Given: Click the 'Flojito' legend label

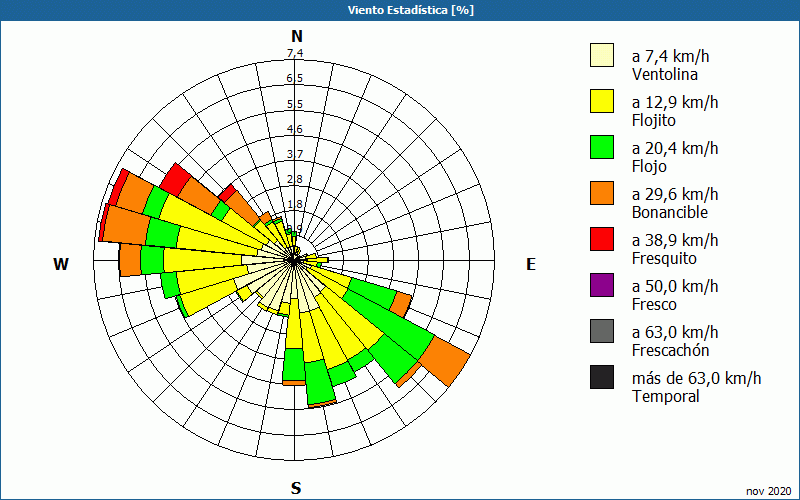Looking at the screenshot, I should tap(654, 120).
